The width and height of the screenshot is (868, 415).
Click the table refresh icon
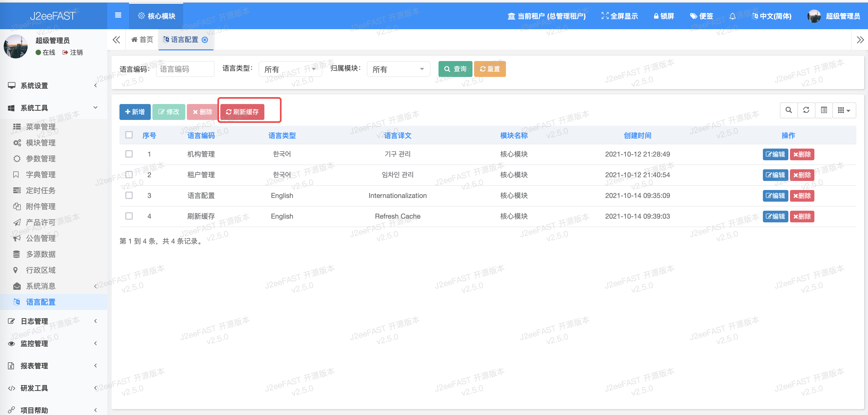[x=806, y=110]
